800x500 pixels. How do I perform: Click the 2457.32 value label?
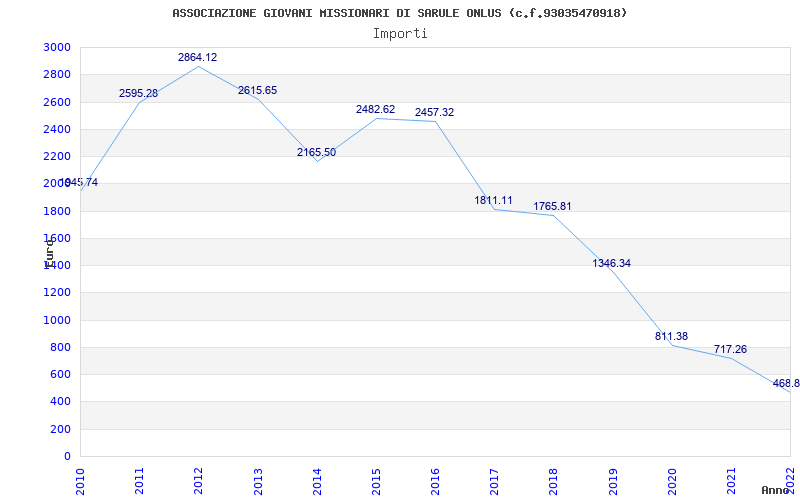[x=434, y=113]
